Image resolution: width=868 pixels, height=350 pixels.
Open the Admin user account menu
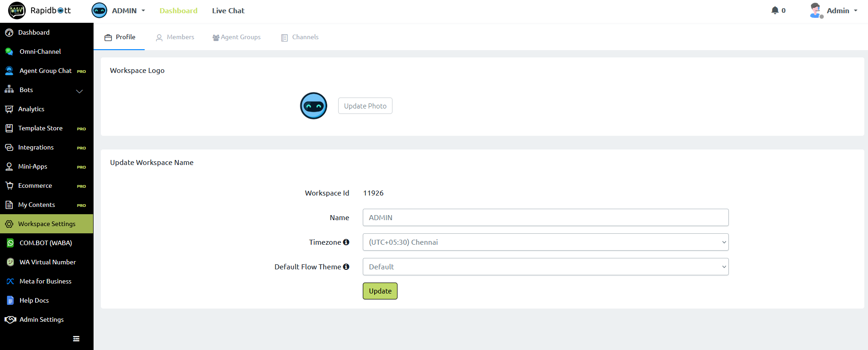834,10
